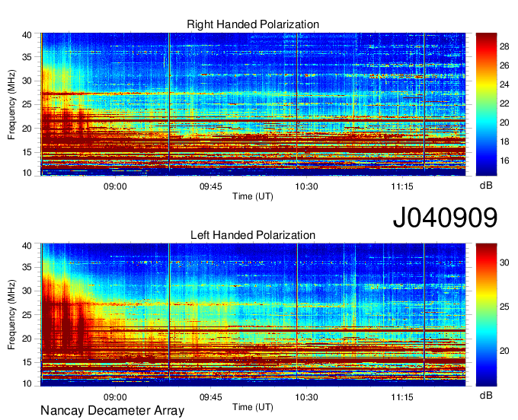Click the top plot's dB colorbar
This screenshot has width=518, height=420.
point(486,104)
